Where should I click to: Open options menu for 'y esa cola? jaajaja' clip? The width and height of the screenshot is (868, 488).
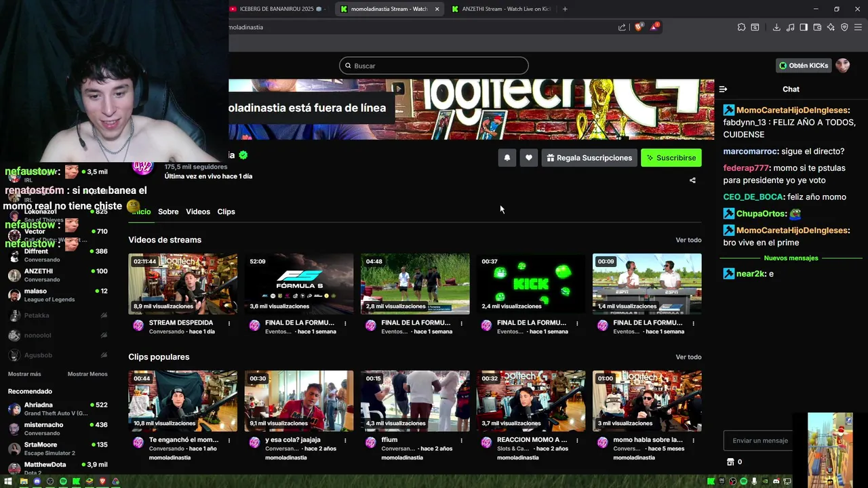click(345, 441)
